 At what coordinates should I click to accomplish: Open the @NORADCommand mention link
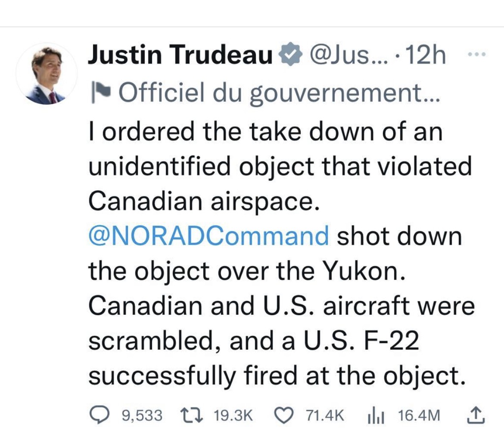point(208,236)
